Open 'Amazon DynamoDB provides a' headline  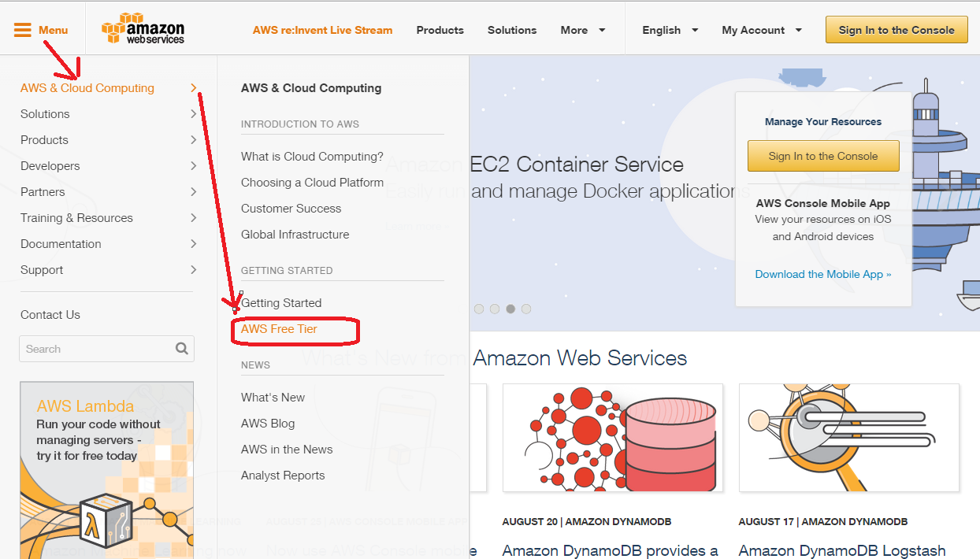coord(610,550)
